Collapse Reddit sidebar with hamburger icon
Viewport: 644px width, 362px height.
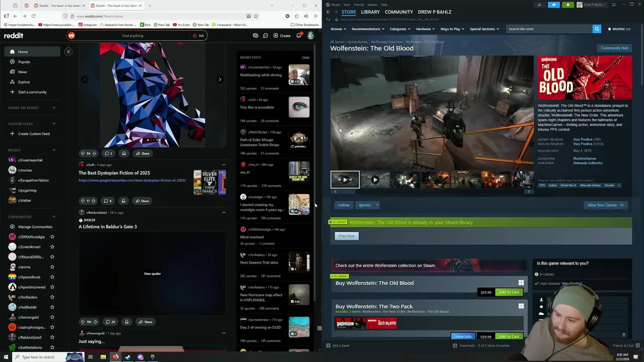pos(68,51)
